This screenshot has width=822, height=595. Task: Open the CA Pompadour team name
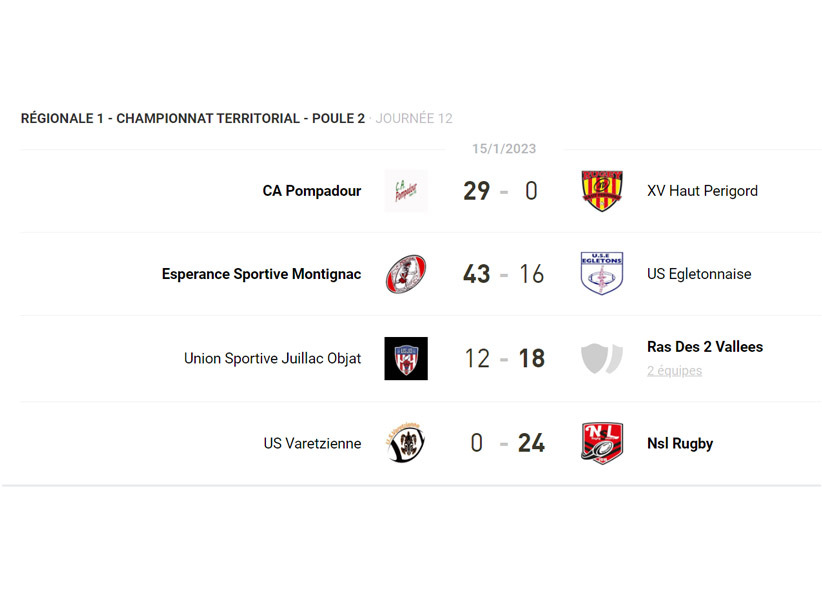311,191
